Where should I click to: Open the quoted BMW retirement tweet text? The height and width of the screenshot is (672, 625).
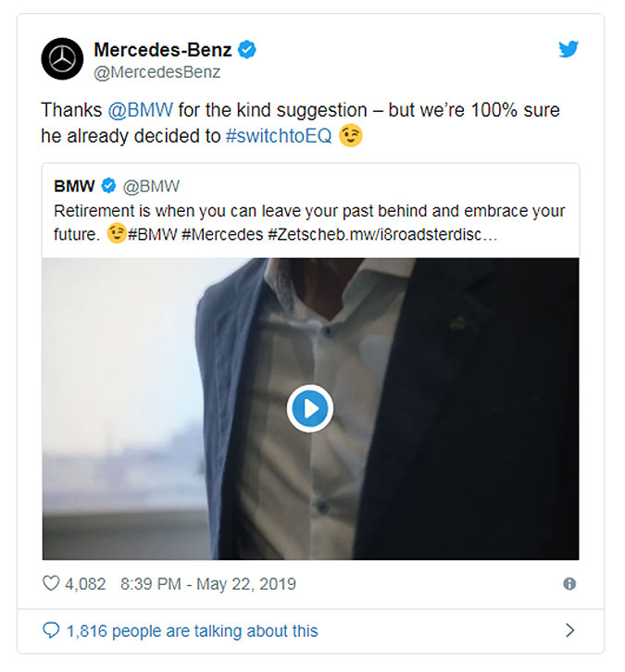point(309,223)
